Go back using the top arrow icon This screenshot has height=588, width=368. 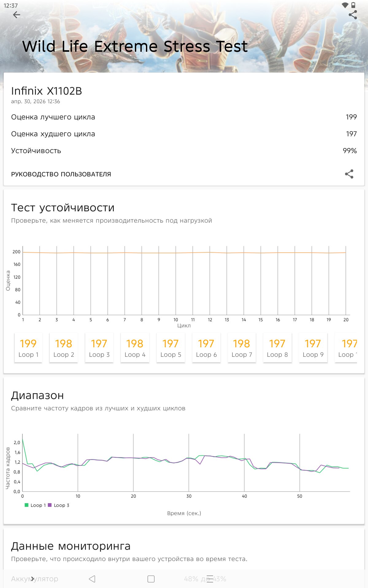pyautogui.click(x=17, y=15)
